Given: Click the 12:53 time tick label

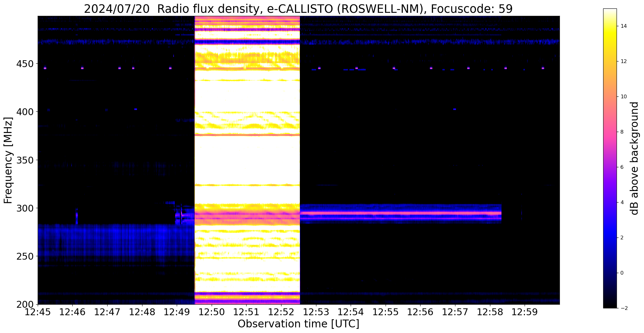Looking at the screenshot, I should click(316, 312).
